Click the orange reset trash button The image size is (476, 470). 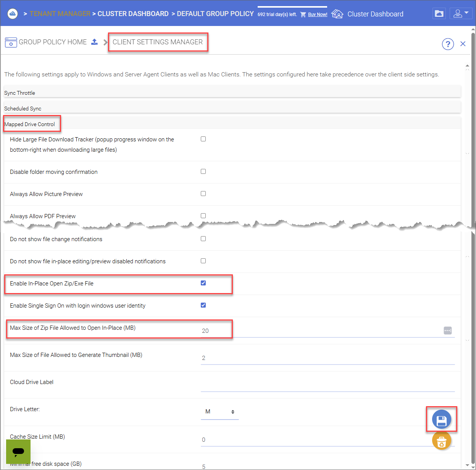[442, 441]
